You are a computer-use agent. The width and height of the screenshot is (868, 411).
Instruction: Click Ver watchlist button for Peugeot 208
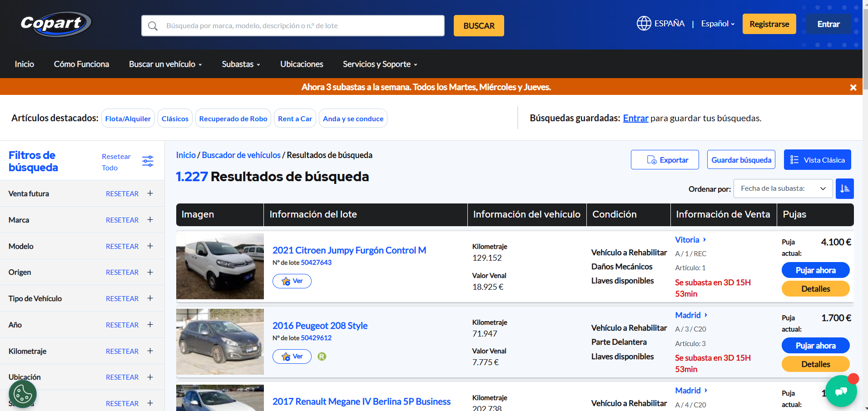(292, 357)
